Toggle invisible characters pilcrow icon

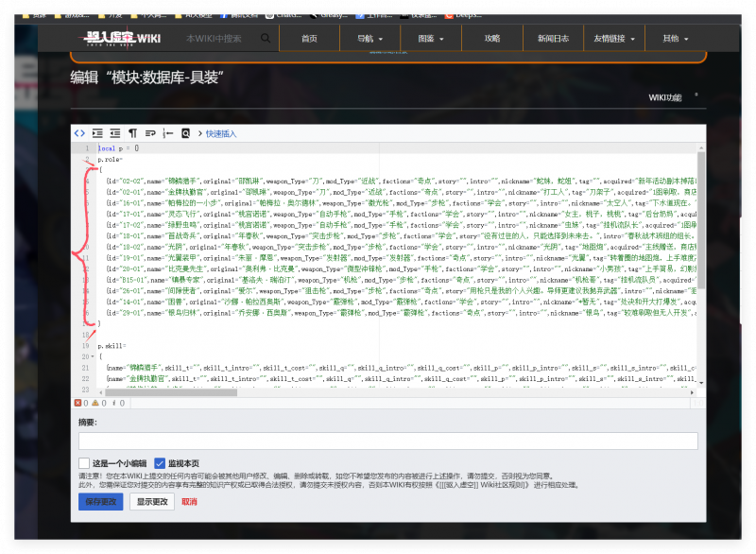[132, 133]
